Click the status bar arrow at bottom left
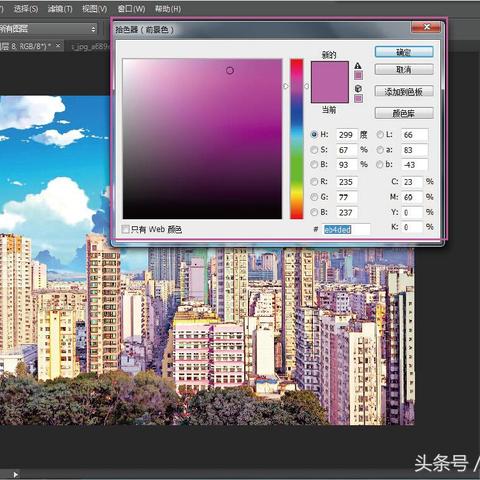 [x=15, y=474]
